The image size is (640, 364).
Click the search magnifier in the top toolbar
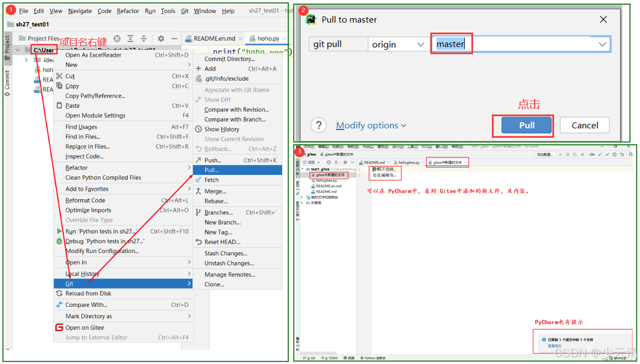tap(631, 154)
